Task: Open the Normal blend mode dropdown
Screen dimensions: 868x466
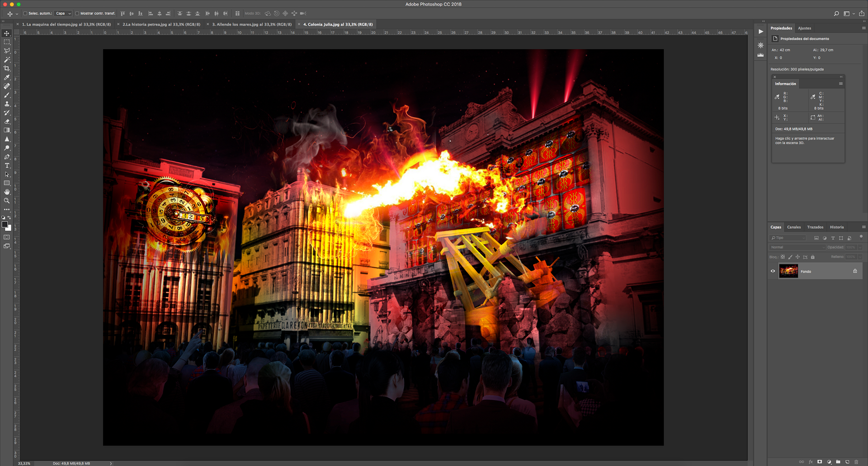Action: [797, 247]
